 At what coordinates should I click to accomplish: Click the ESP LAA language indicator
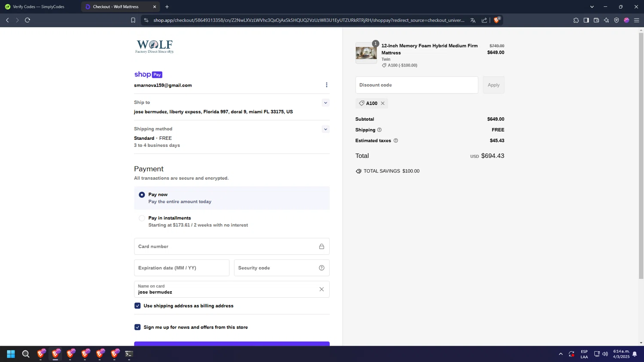coord(584,354)
